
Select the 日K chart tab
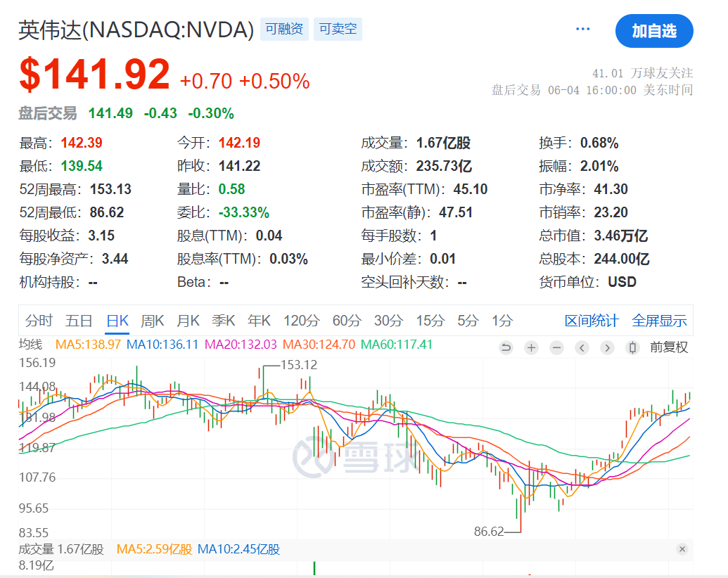coord(117,321)
